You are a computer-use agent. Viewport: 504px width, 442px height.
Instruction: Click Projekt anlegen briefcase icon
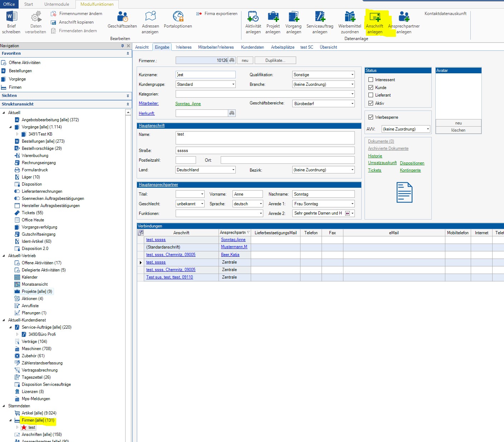point(273,16)
